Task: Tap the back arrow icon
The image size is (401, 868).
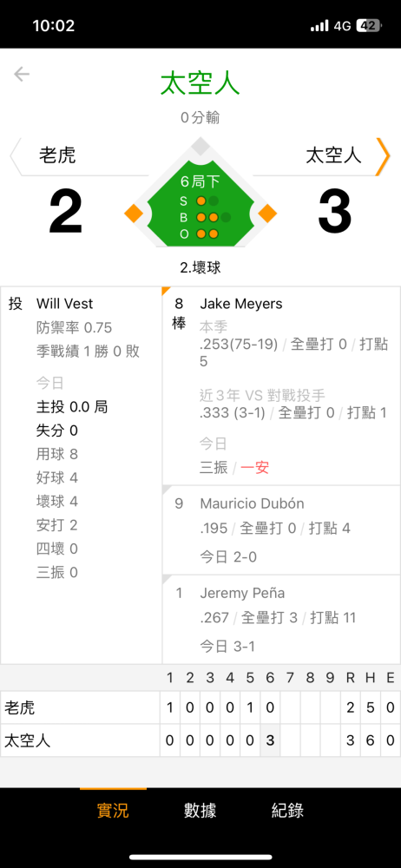Action: [22, 74]
